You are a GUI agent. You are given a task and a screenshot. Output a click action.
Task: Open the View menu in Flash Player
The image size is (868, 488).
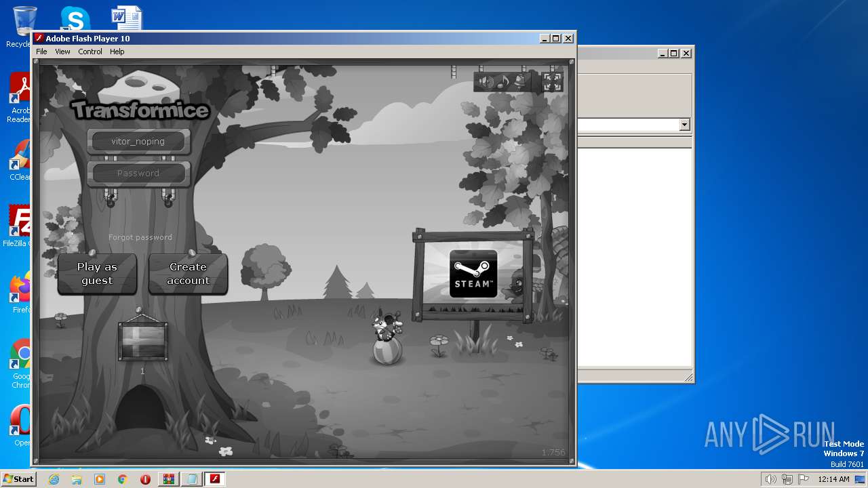pos(62,52)
